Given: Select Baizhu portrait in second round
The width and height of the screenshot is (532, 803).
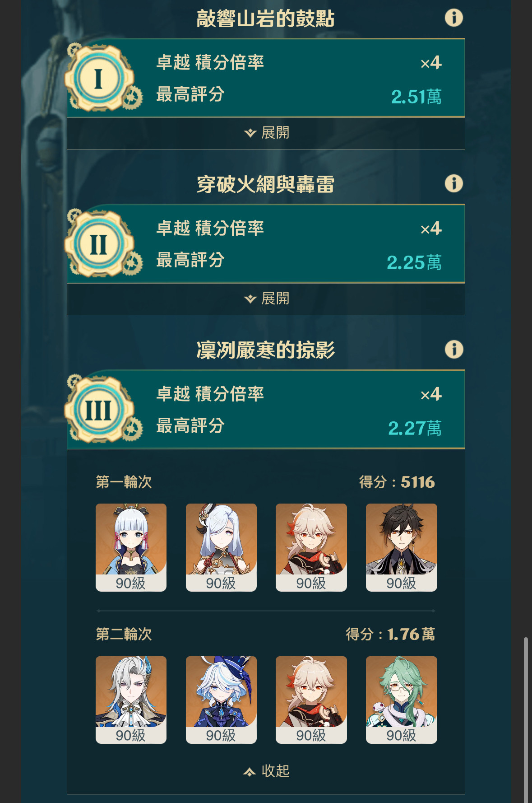Looking at the screenshot, I should click(402, 700).
